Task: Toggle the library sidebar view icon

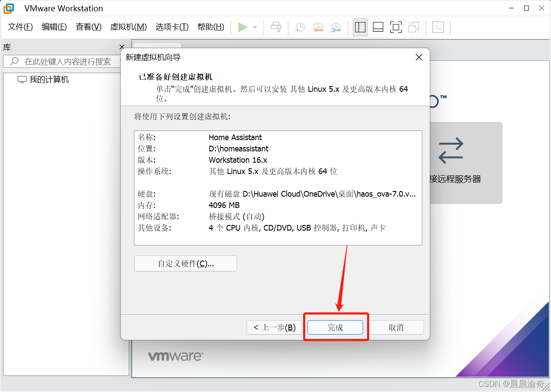Action: point(360,27)
